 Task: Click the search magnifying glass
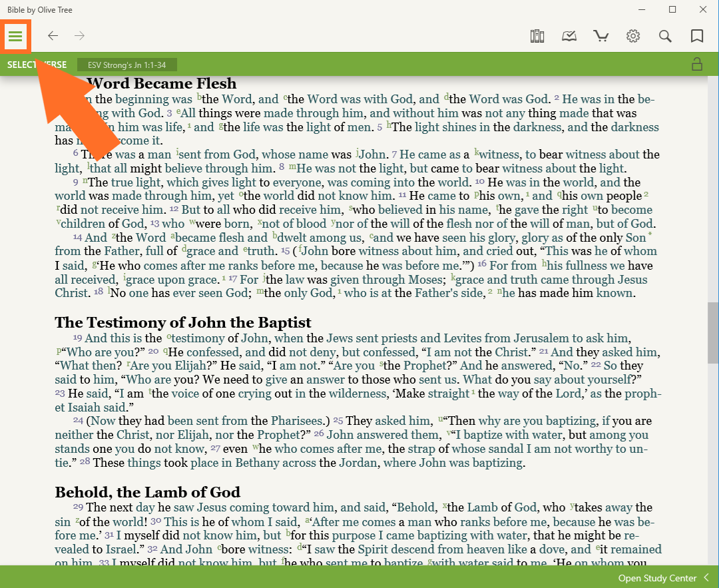(665, 36)
